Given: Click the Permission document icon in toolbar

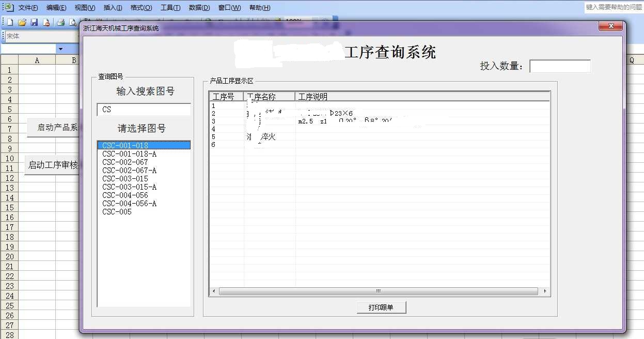Looking at the screenshot, I should point(46,22).
